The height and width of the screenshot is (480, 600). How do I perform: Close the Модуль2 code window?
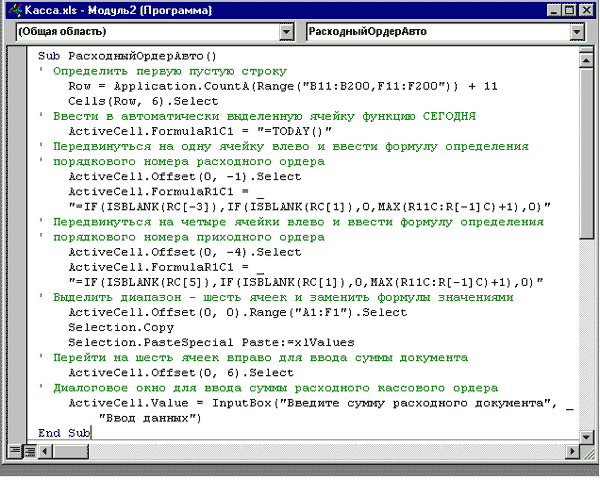[585, 10]
